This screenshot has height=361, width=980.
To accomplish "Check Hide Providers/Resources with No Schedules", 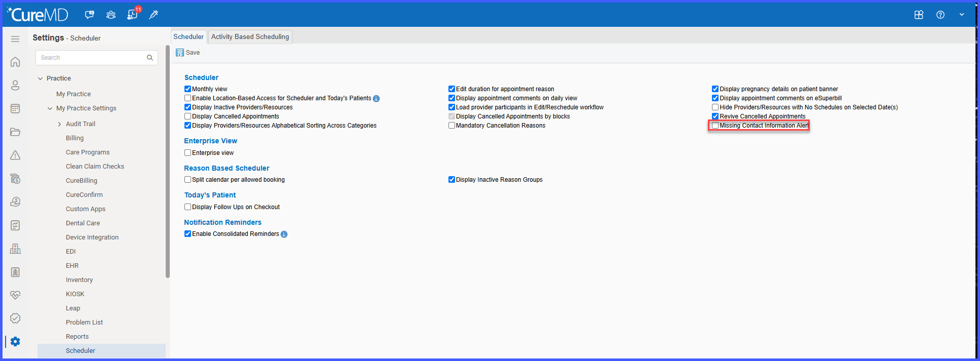I will [x=715, y=107].
